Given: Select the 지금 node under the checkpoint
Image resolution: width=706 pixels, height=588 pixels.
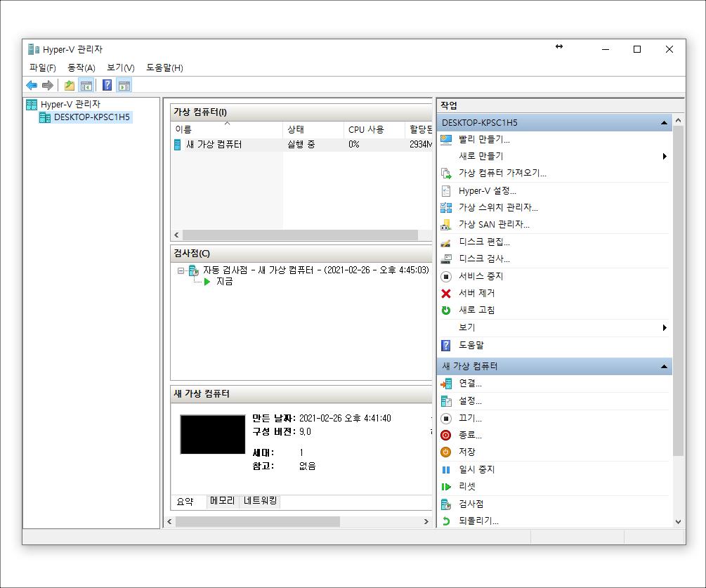Looking at the screenshot, I should (224, 282).
